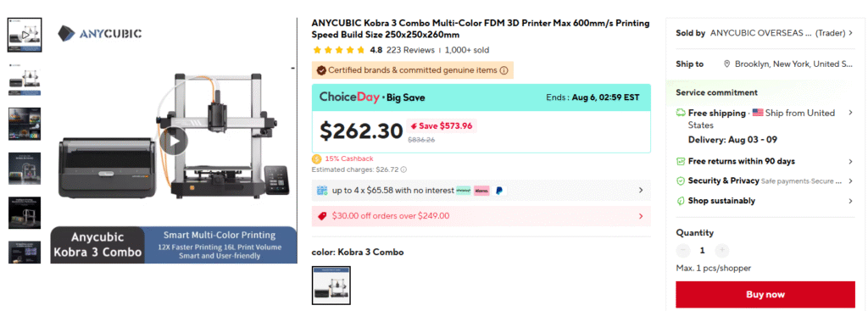Click the red coupon tag icon

coord(322,216)
